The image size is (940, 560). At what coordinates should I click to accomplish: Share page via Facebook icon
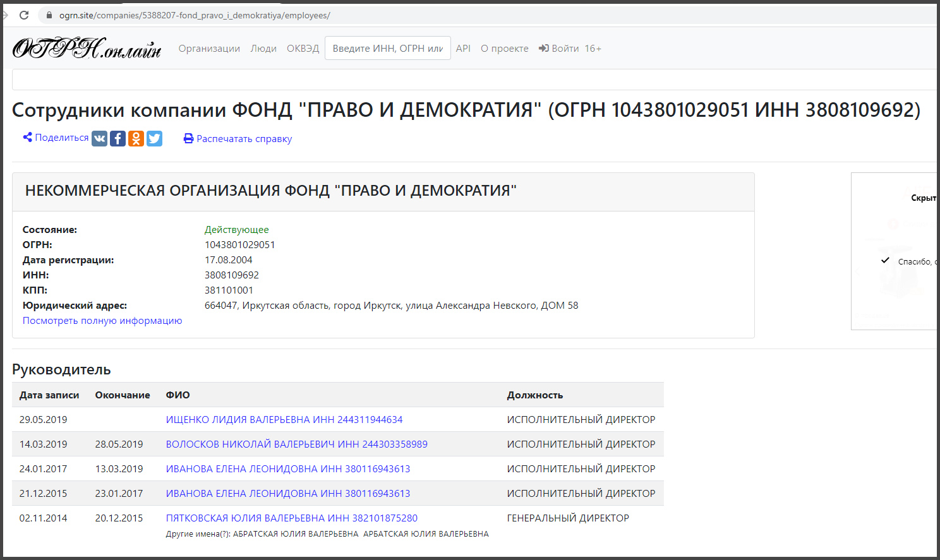(x=118, y=139)
